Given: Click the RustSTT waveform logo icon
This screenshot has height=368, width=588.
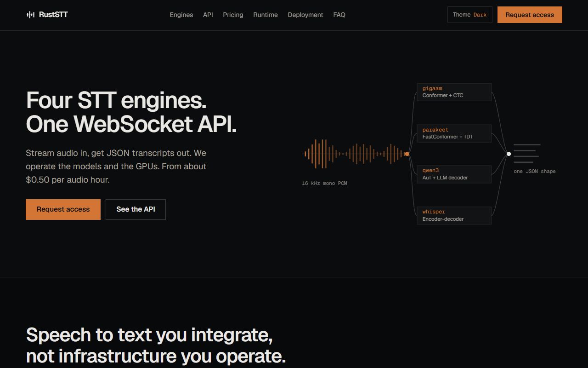Looking at the screenshot, I should tap(30, 15).
